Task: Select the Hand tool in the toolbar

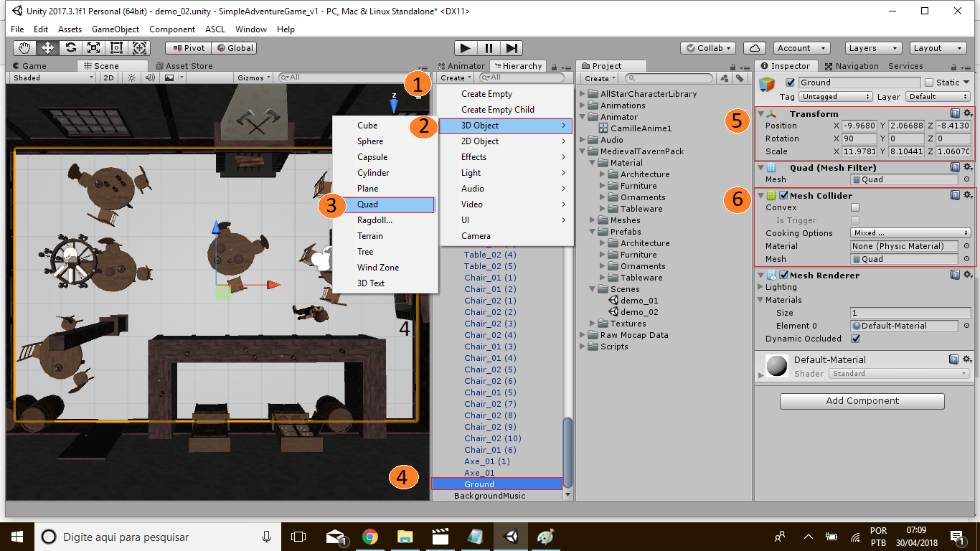Action: point(24,47)
